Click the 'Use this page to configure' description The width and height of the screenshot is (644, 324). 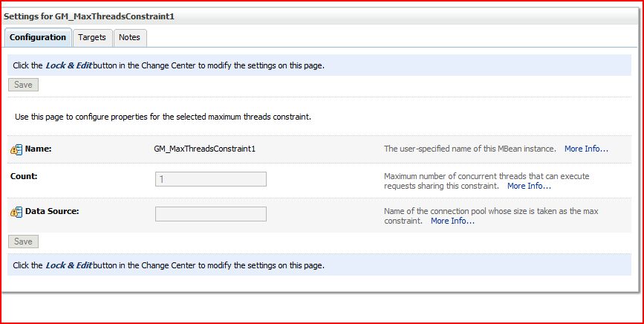(x=163, y=117)
